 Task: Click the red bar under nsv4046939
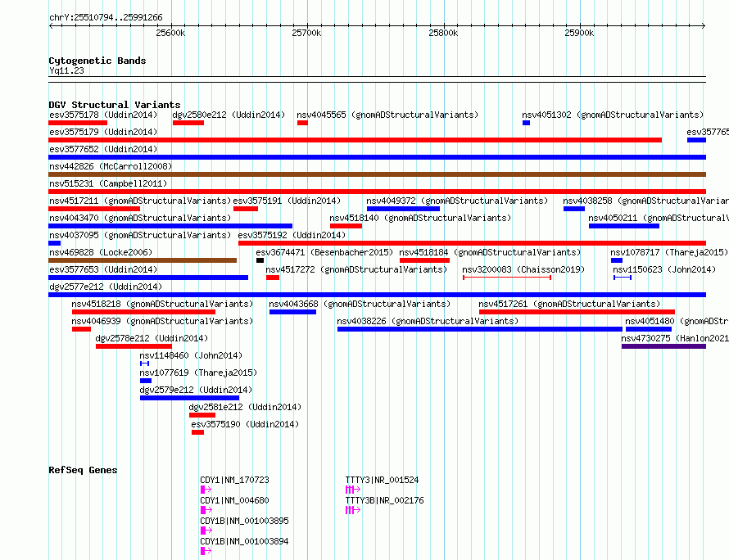[x=81, y=329]
